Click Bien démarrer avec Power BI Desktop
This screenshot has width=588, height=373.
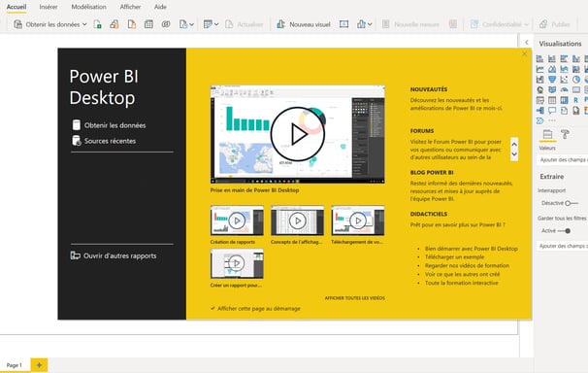[472, 249]
